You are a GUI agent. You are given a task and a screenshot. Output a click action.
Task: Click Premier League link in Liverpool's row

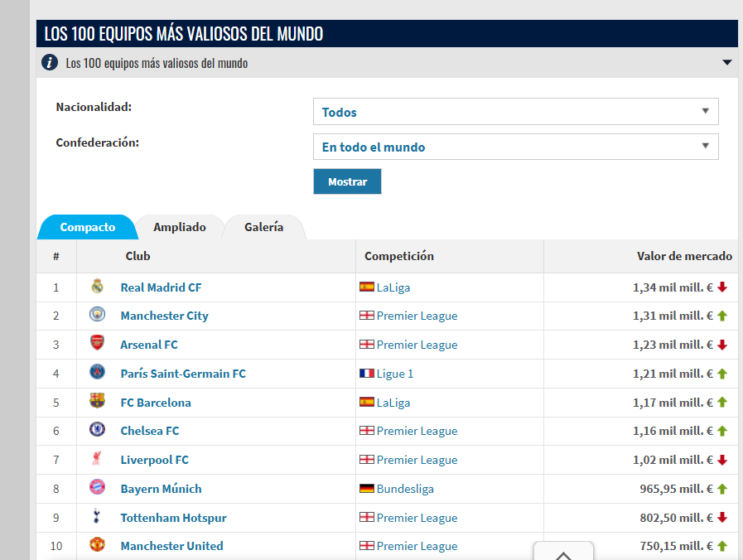click(x=417, y=460)
